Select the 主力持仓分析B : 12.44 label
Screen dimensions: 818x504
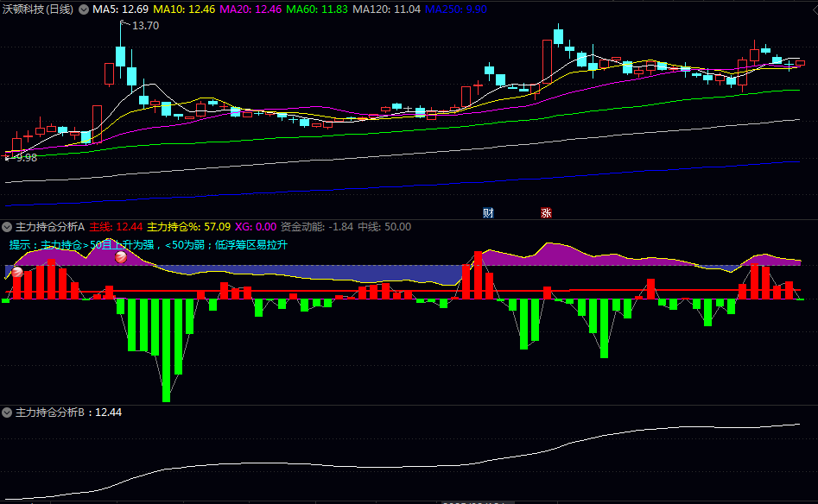point(69,413)
